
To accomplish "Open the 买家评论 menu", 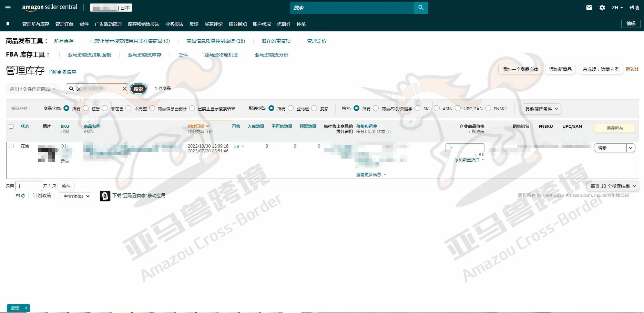I will coord(214,24).
